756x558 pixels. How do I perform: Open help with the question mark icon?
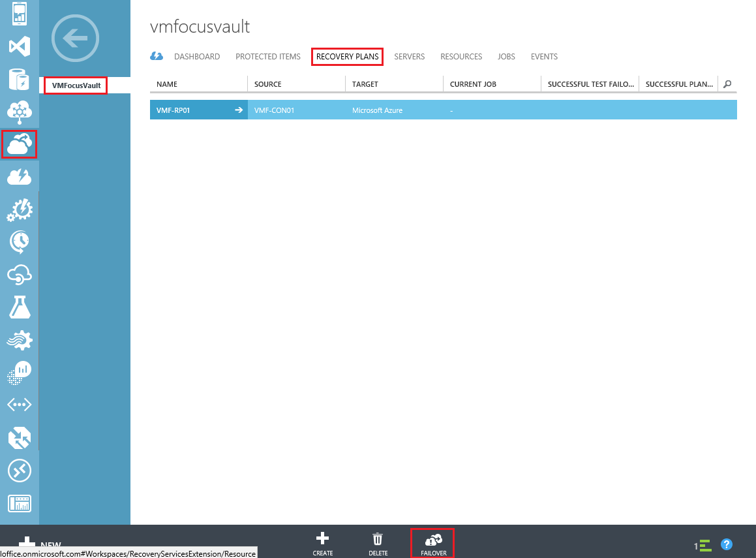(x=727, y=544)
